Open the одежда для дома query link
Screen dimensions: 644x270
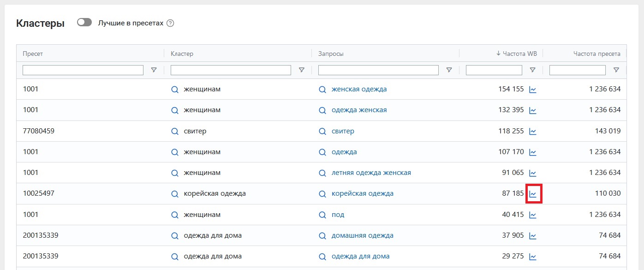[x=360, y=256]
